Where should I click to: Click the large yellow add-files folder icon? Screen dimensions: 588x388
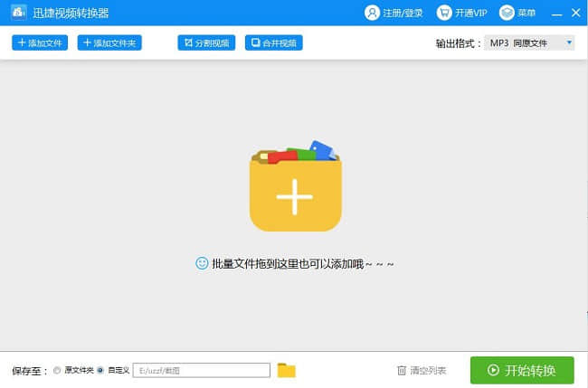click(x=295, y=186)
